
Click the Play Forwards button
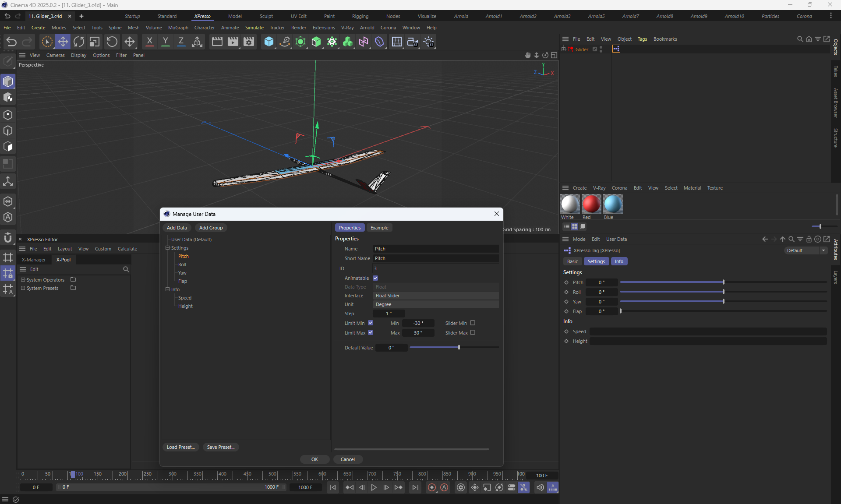[374, 487]
